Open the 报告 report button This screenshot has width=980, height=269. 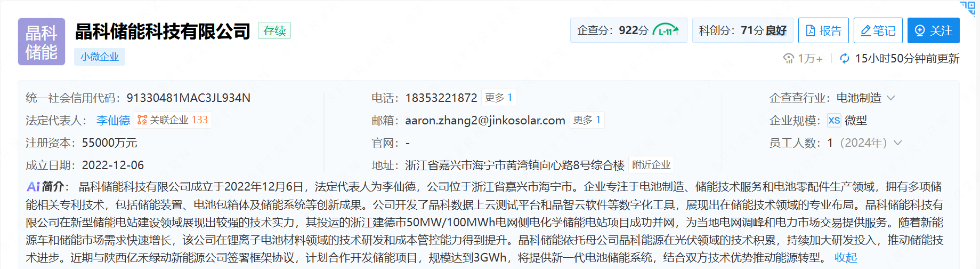pyautogui.click(x=823, y=30)
